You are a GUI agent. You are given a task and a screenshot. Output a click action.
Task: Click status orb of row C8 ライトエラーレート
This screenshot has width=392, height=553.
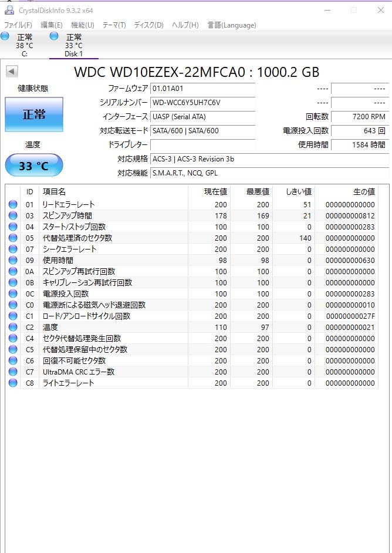pos(13,383)
